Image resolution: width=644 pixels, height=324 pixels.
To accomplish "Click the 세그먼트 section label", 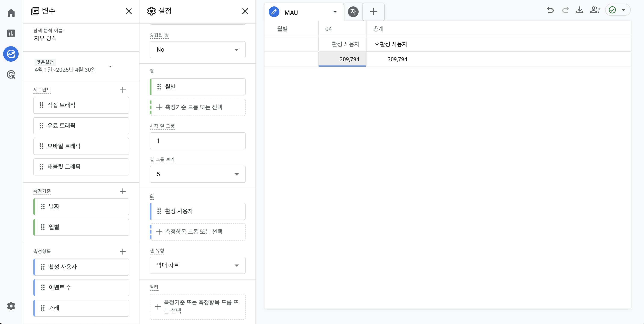I will pyautogui.click(x=42, y=89).
